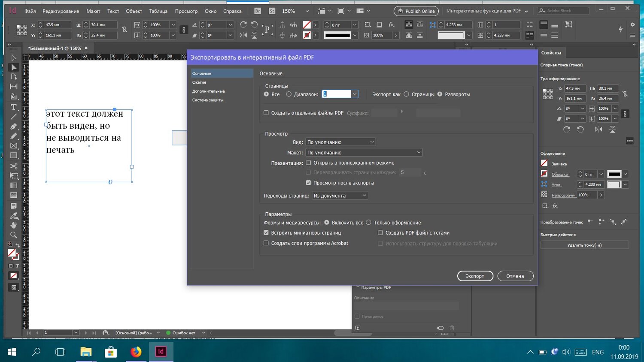
Task: Click the Rectangle Frame tool
Action: [14, 146]
